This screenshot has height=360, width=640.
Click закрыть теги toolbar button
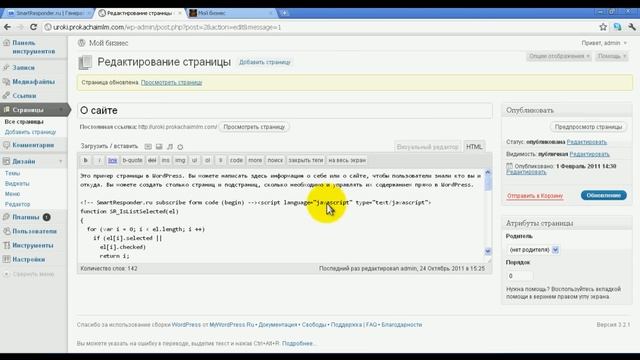point(306,160)
